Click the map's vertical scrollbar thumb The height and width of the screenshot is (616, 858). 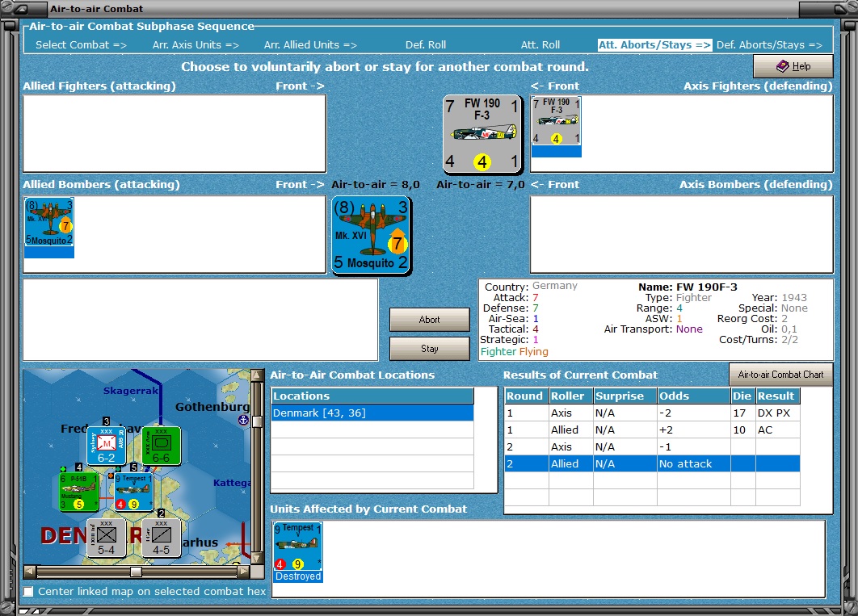coord(258,421)
